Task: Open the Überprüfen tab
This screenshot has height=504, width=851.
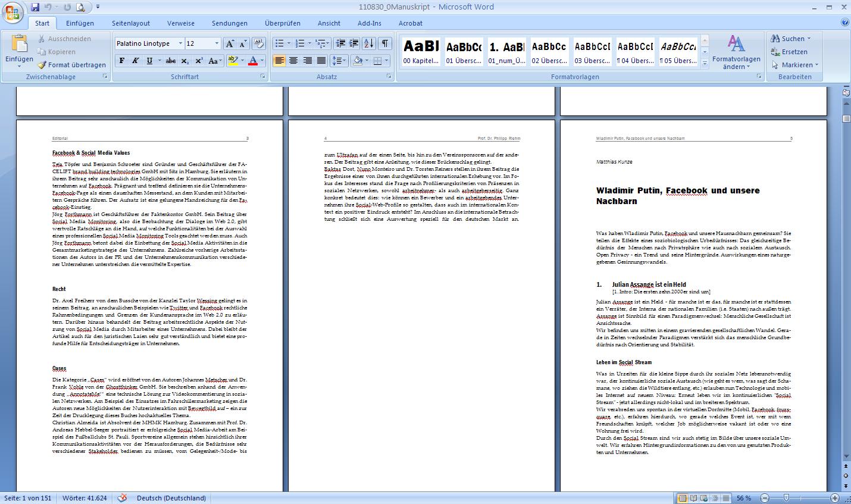Action: [x=283, y=23]
